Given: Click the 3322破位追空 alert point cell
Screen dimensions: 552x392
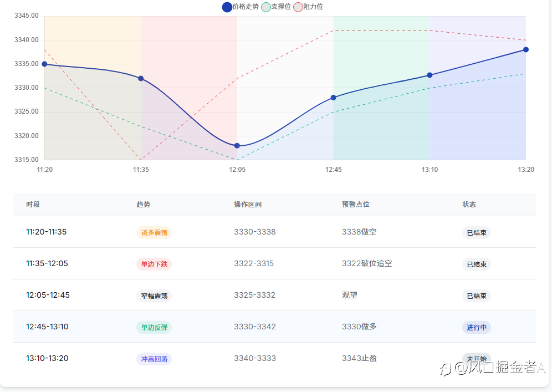Looking at the screenshot, I should tap(367, 263).
